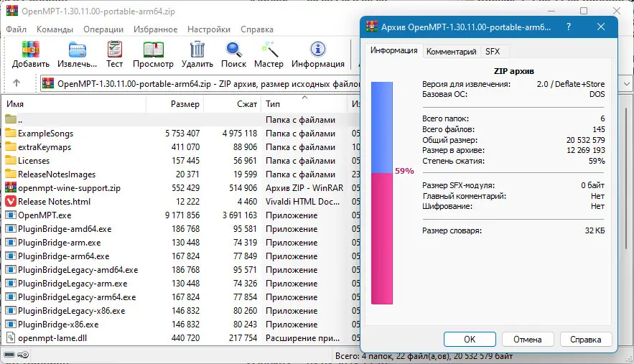Click the Извлечь (Extract) toolbar icon
Image resolution: width=634 pixels, height=364 pixels.
pos(78,50)
